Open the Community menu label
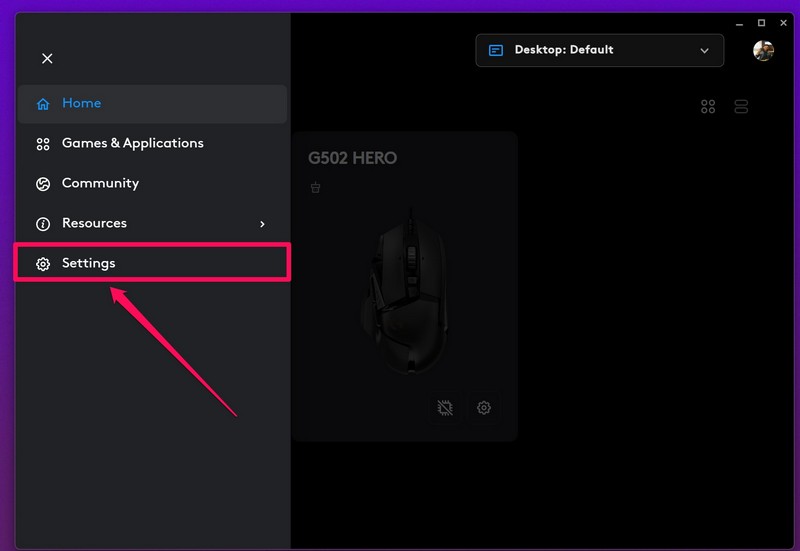The image size is (800, 551). coord(100,183)
